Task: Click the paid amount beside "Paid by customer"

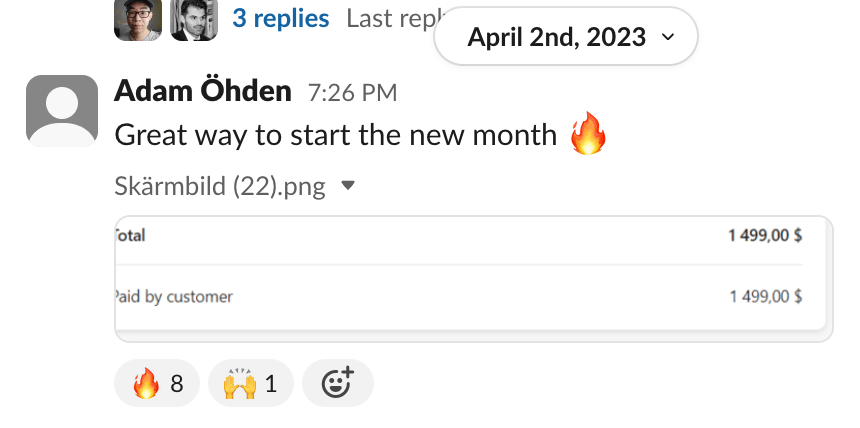Action: [x=765, y=296]
